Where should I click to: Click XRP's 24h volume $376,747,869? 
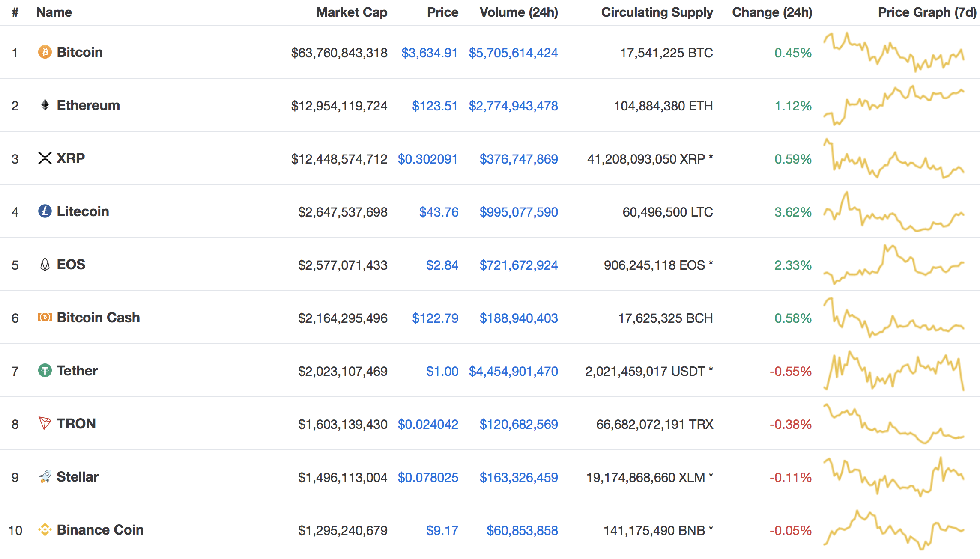tap(519, 159)
